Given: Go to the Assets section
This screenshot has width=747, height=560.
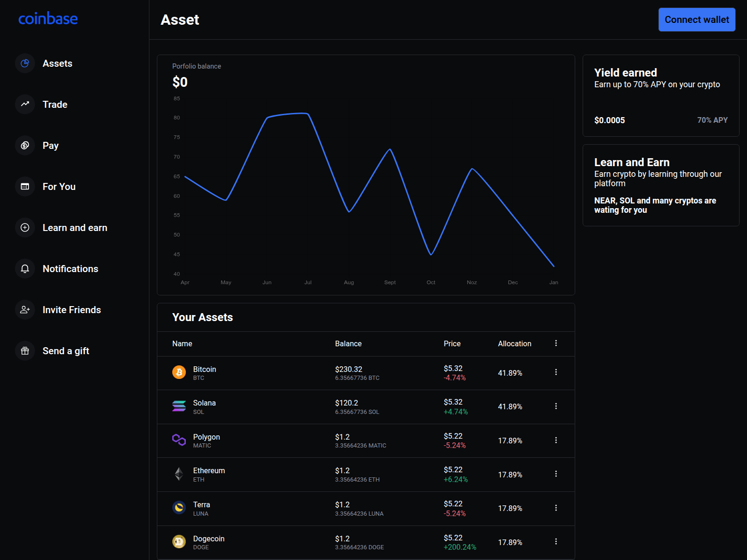Looking at the screenshot, I should [57, 63].
